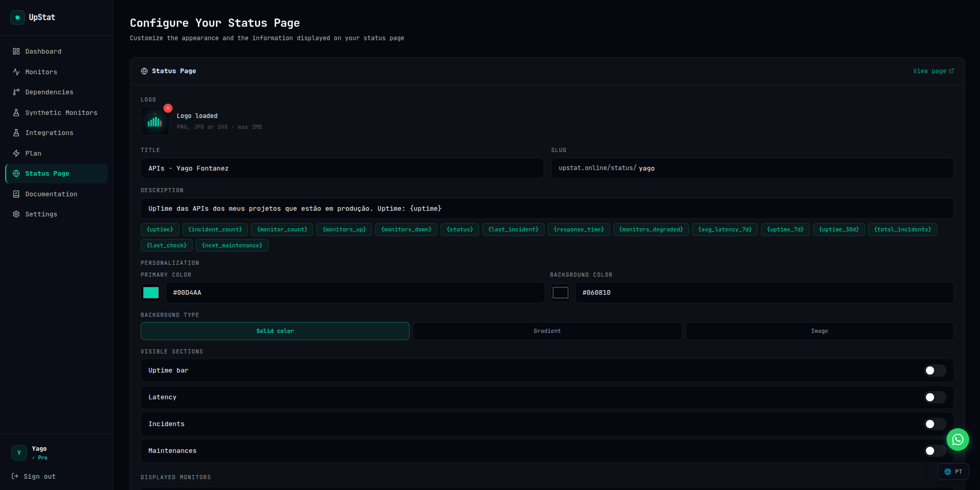Navigate to Integrations
Image resolution: width=980 pixels, height=490 pixels.
56,133
